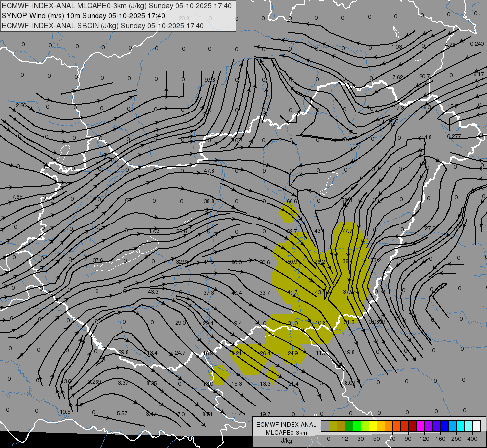Click the map value 29.0
This screenshot has height=448, width=487.
click(x=181, y=323)
